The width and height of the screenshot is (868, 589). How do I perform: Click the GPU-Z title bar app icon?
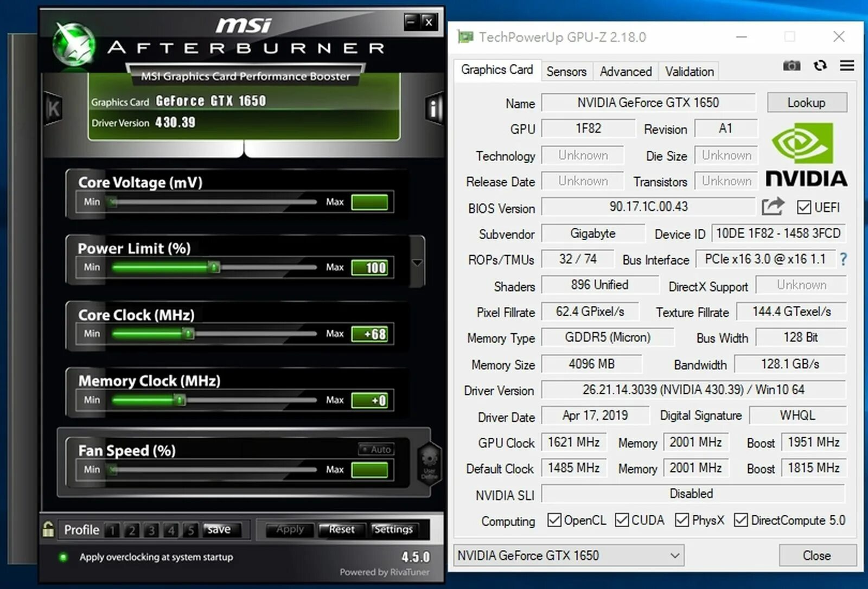pos(465,37)
